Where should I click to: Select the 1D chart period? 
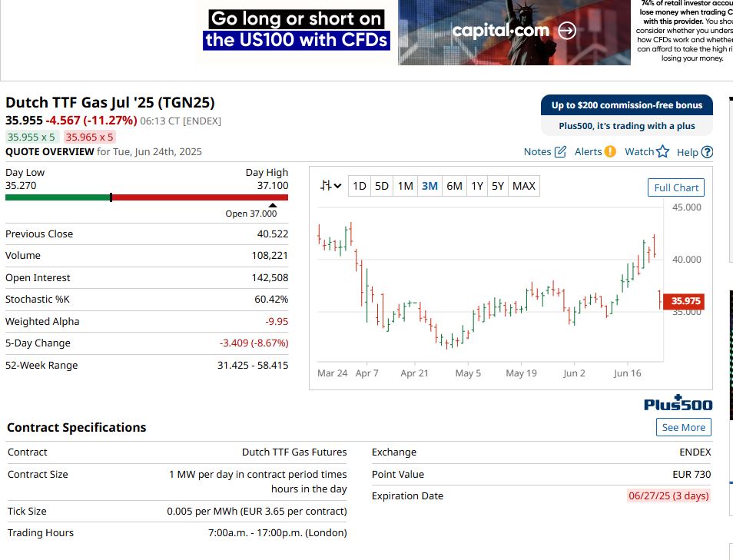click(359, 186)
